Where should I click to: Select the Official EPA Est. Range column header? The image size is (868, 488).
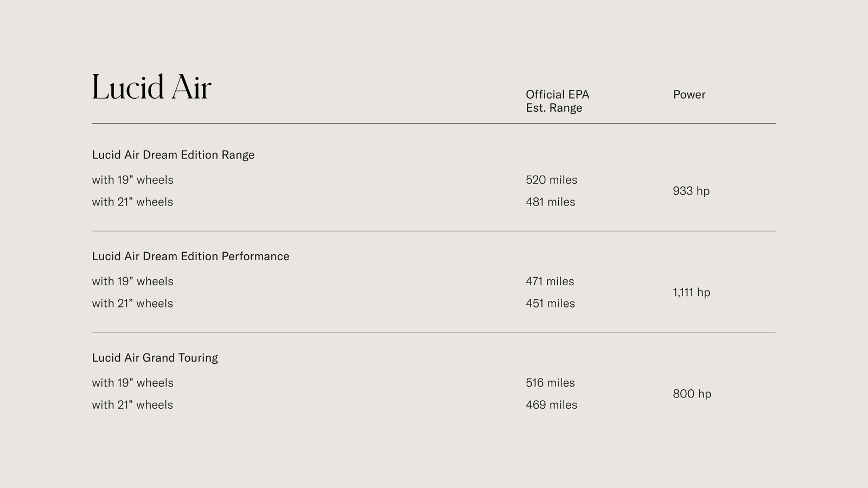tap(557, 101)
